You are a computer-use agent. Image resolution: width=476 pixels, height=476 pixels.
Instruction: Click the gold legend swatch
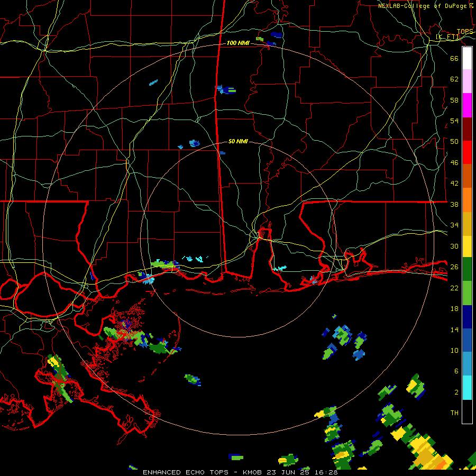[x=467, y=223]
